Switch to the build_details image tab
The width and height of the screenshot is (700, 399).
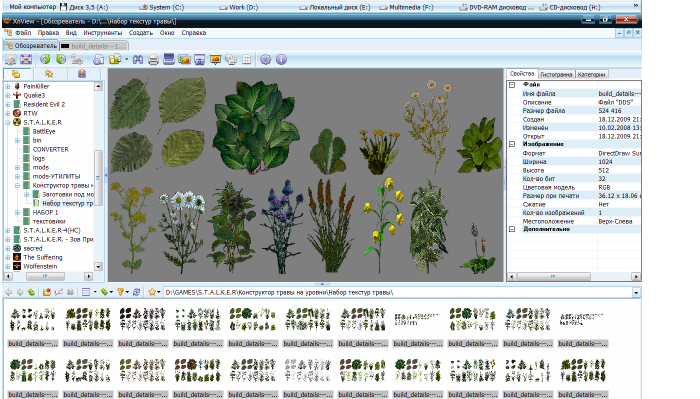coord(94,46)
